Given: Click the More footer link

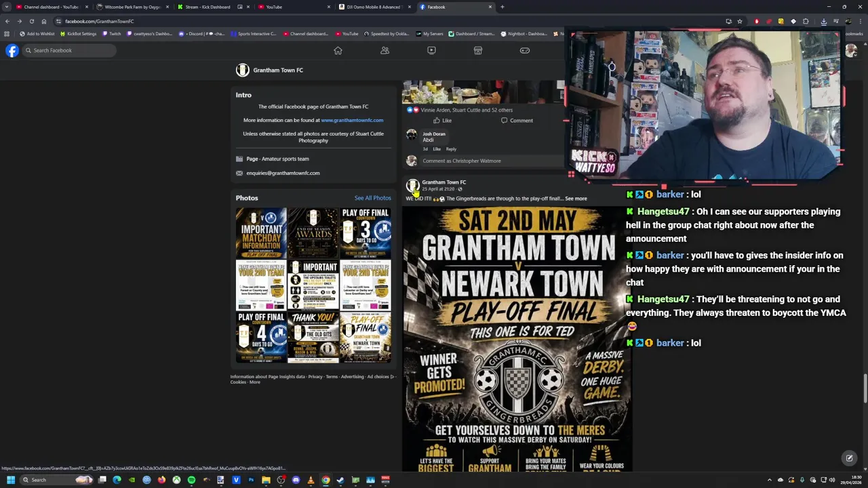Looking at the screenshot, I should 254,382.
